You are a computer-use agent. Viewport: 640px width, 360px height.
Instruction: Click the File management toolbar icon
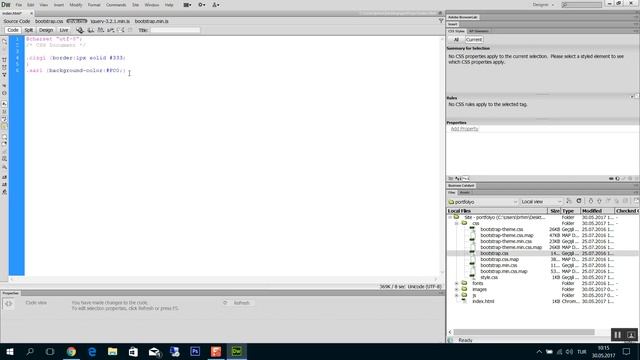(91, 30)
